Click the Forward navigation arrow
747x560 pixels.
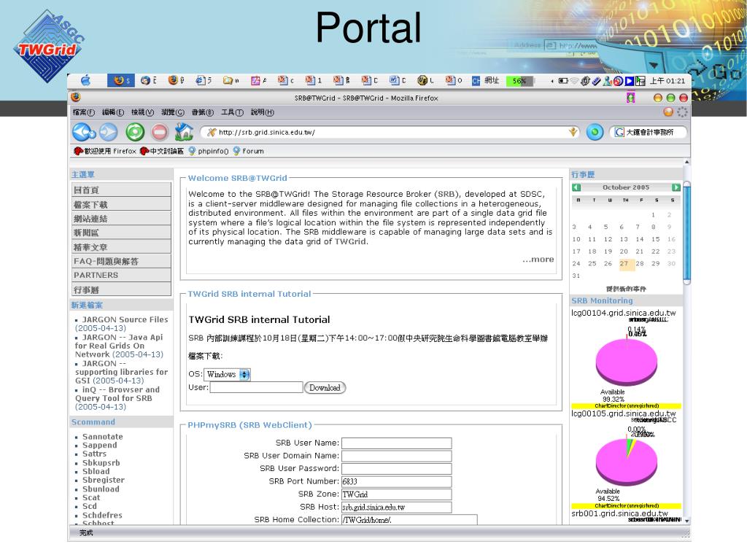[109, 132]
